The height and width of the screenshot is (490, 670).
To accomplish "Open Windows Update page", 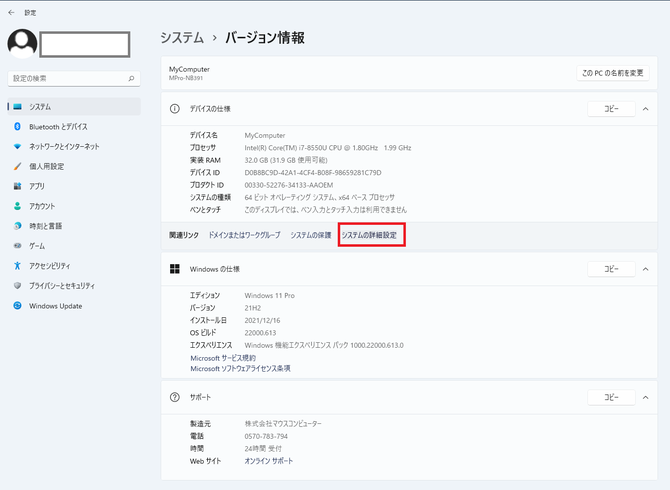I will pyautogui.click(x=56, y=306).
